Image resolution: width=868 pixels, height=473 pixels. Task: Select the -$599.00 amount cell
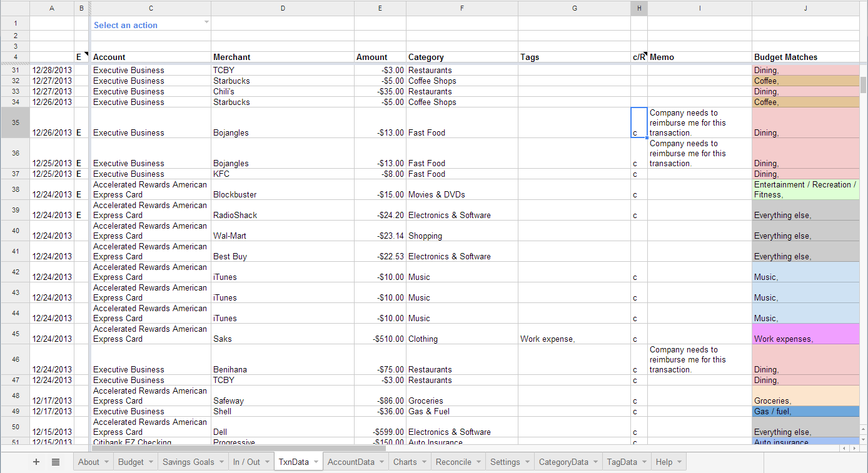[x=380, y=427]
